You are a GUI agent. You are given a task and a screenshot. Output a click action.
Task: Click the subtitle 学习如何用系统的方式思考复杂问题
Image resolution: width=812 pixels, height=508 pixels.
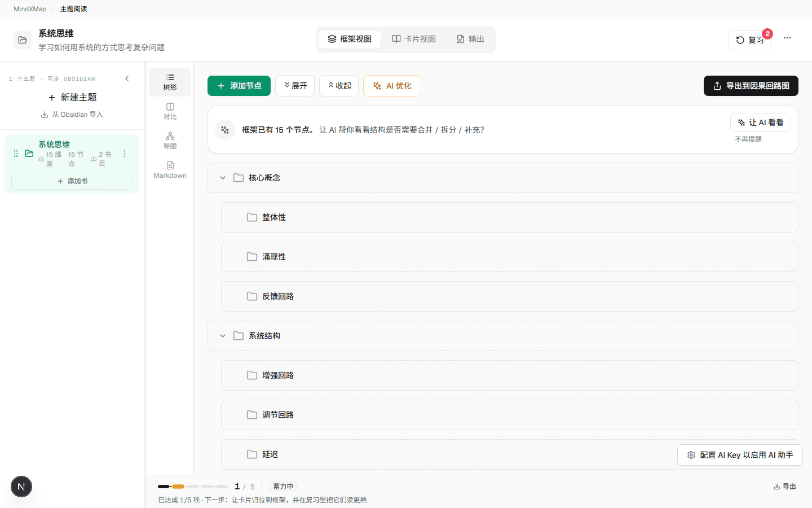pos(101,47)
